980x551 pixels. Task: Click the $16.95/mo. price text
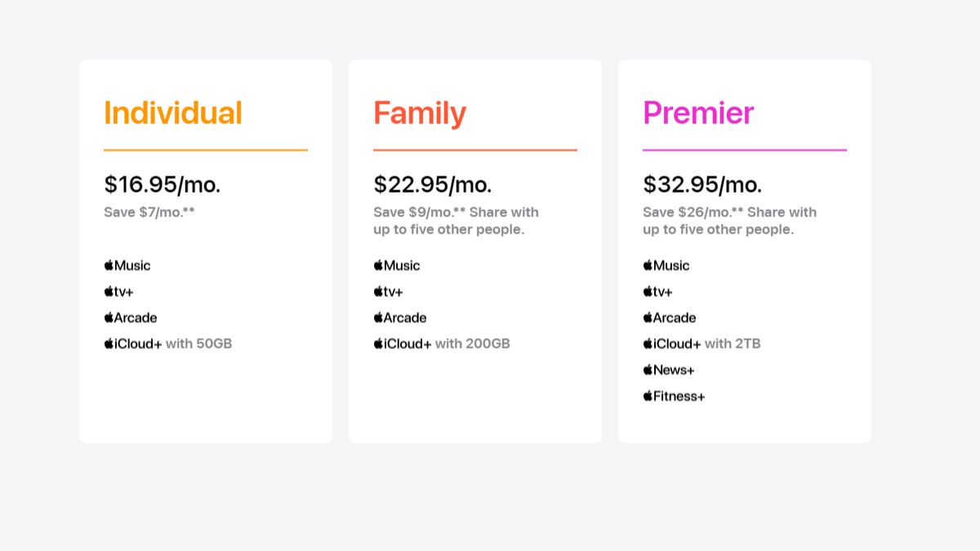point(163,184)
